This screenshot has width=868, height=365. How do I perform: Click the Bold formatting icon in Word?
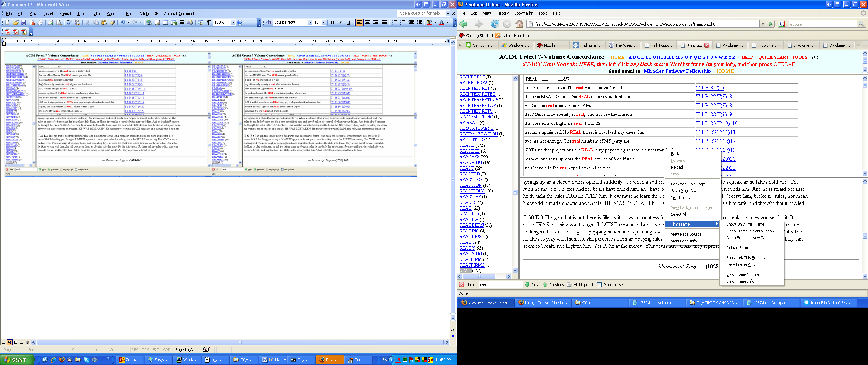[332, 22]
